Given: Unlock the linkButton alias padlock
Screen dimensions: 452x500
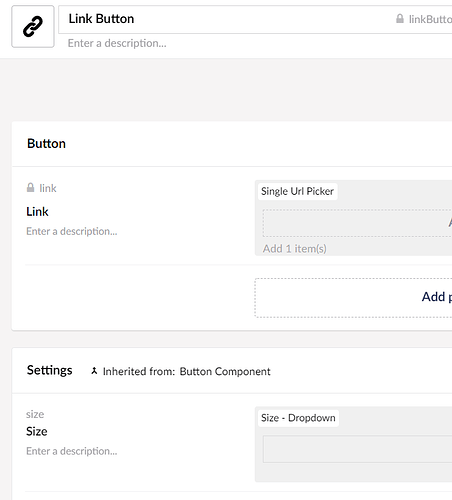Looking at the screenshot, I should point(400,19).
